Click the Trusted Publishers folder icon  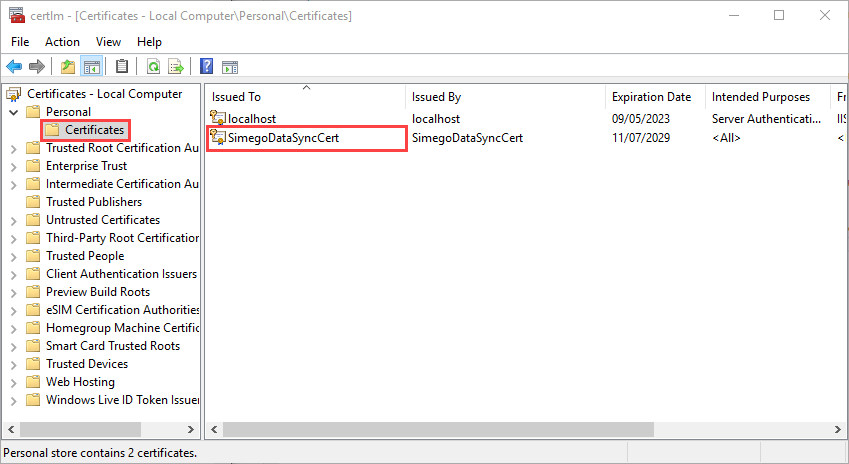34,201
